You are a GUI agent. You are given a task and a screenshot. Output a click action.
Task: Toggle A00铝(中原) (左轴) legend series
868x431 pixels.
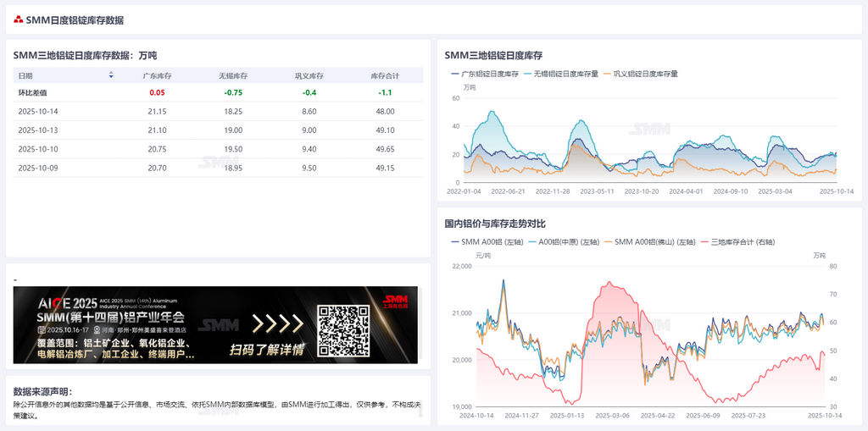pos(563,242)
